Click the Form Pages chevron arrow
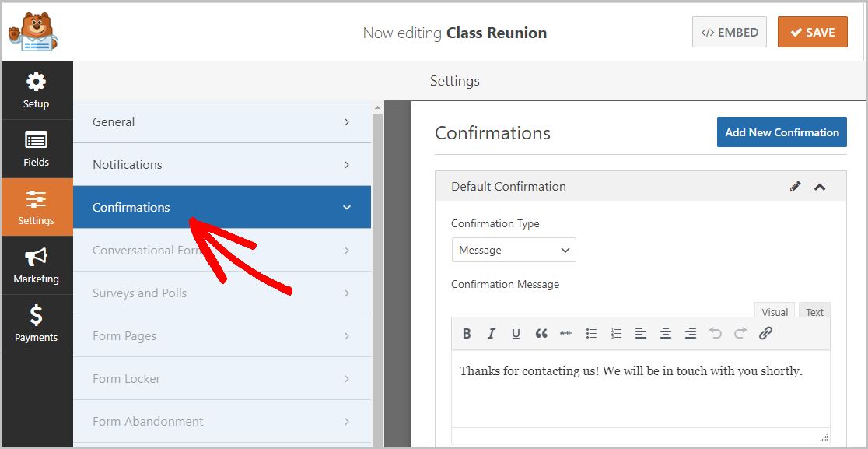Screen dimensions: 868x449 pyautogui.click(x=347, y=335)
